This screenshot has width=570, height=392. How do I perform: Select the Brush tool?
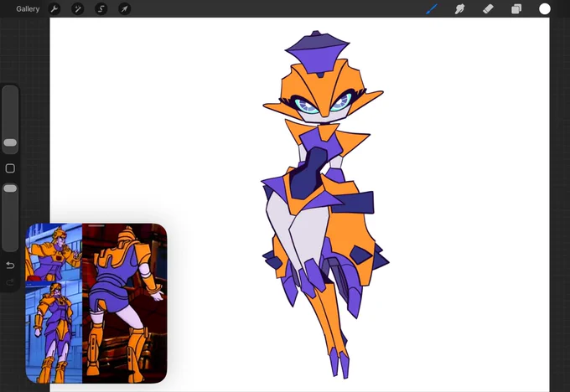[x=432, y=8]
